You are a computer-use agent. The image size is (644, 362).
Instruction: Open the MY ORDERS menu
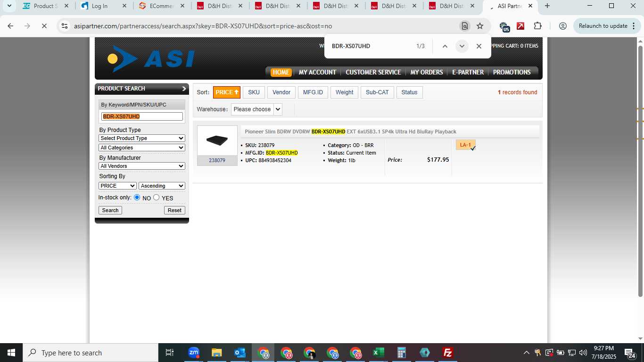click(427, 72)
